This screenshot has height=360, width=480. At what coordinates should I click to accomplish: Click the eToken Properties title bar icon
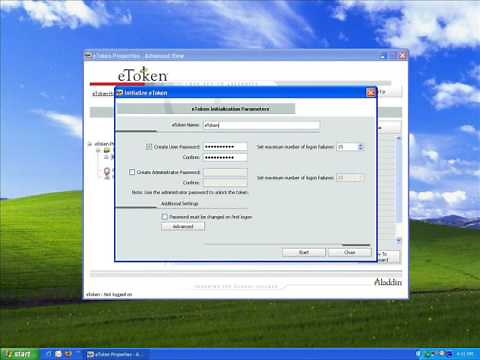click(89, 56)
